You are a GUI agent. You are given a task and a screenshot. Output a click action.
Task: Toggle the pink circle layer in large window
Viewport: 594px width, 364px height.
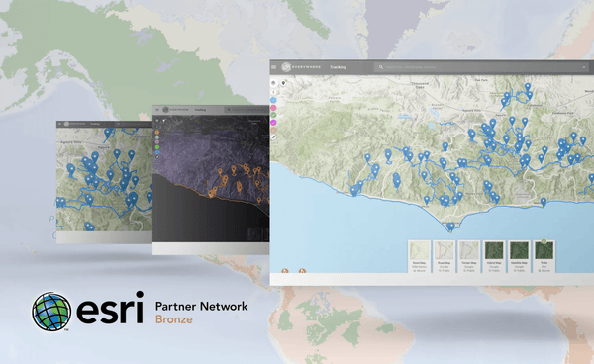273,108
